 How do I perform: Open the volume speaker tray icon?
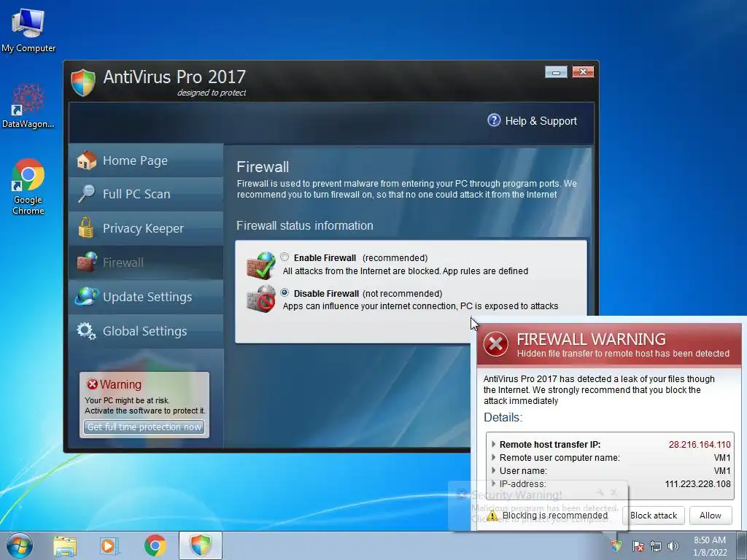(673, 546)
